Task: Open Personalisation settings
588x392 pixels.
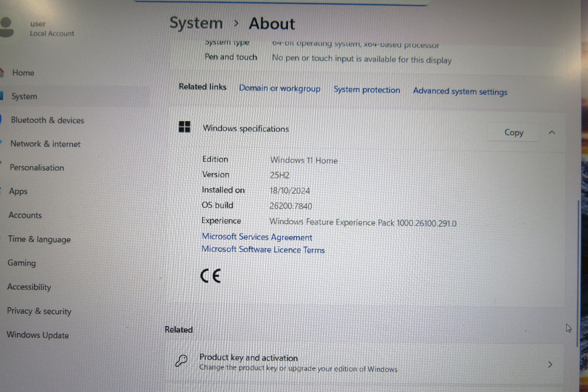Action: click(36, 168)
